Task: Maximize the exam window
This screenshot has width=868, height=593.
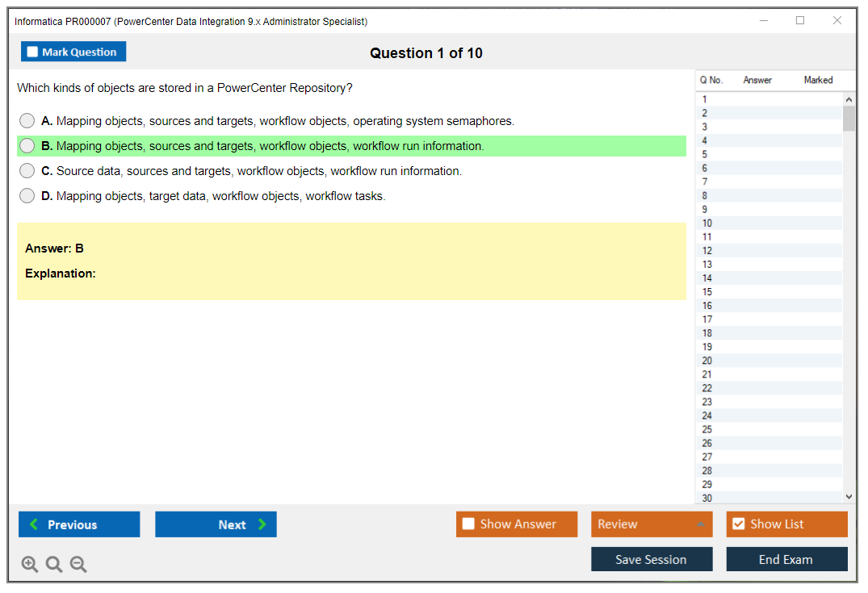Action: tap(800, 21)
